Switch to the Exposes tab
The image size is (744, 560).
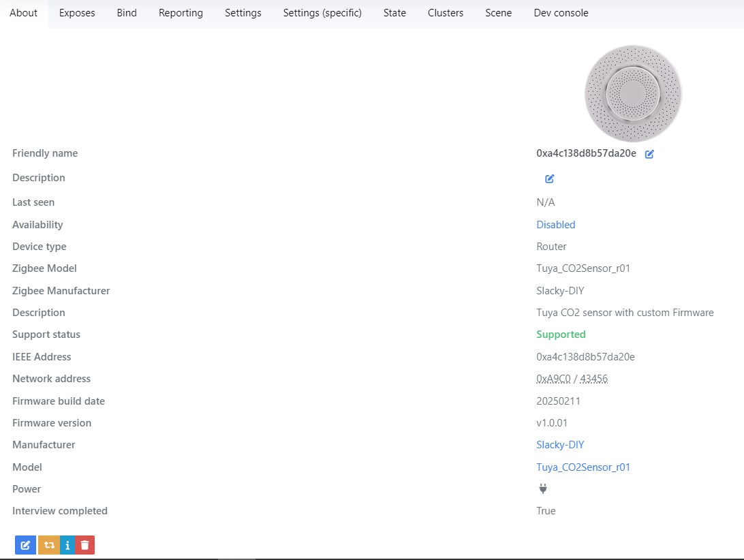click(x=77, y=14)
